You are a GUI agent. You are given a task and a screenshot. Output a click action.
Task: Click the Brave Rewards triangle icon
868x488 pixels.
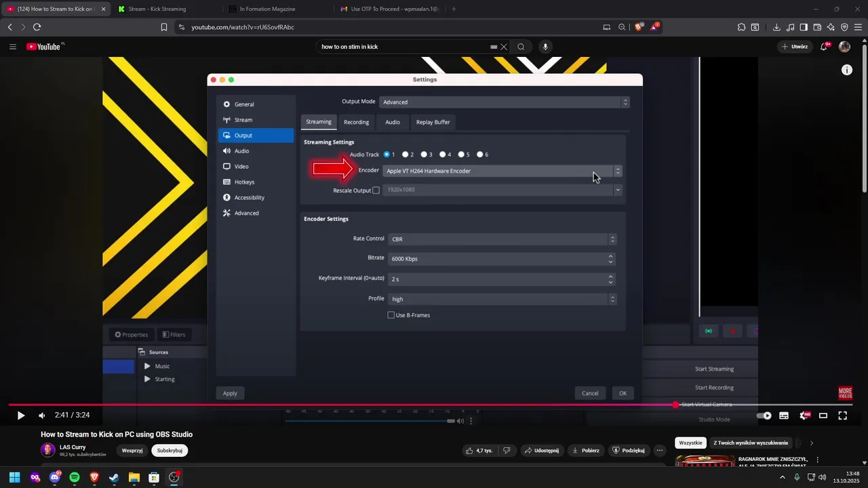pyautogui.click(x=654, y=27)
